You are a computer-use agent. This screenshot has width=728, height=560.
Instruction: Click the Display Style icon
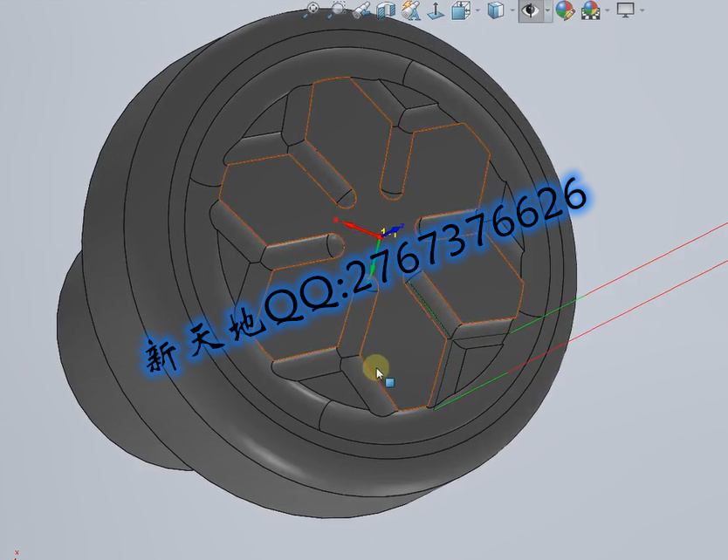(x=495, y=10)
